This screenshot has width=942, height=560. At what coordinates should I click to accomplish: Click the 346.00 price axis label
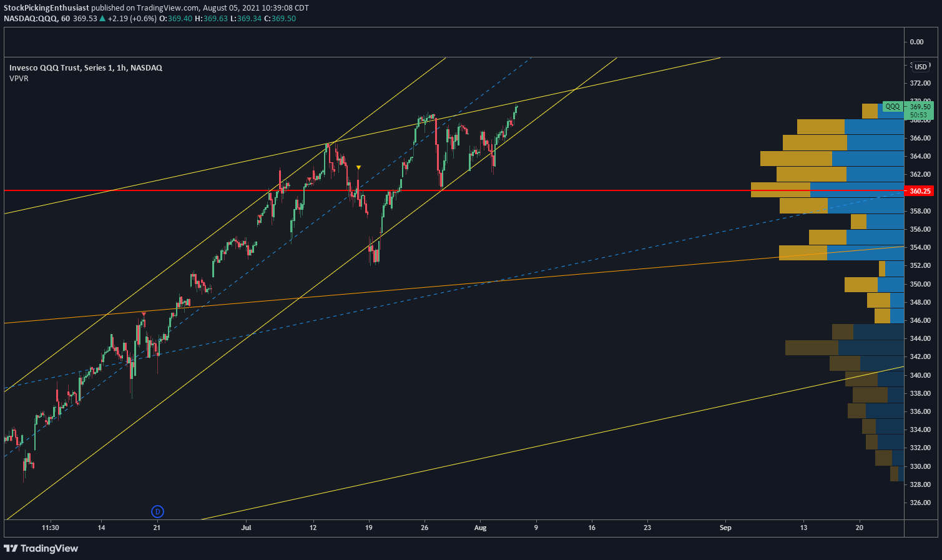(x=920, y=320)
